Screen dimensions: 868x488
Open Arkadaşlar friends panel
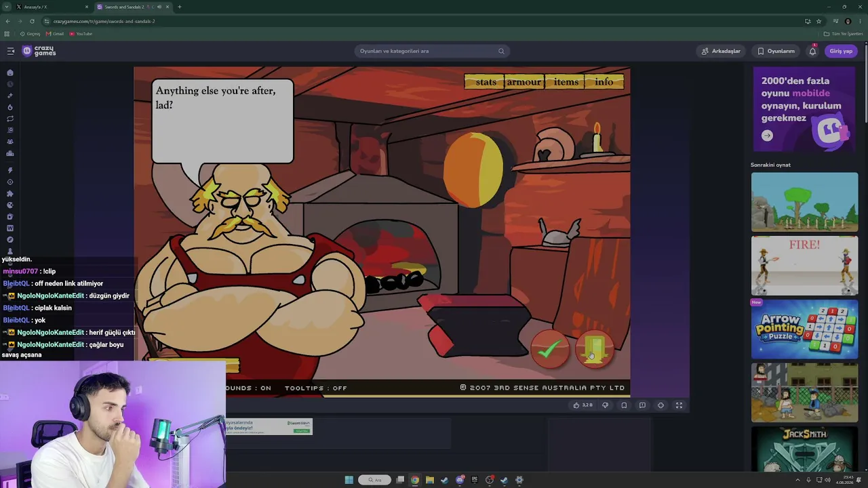[x=721, y=51]
